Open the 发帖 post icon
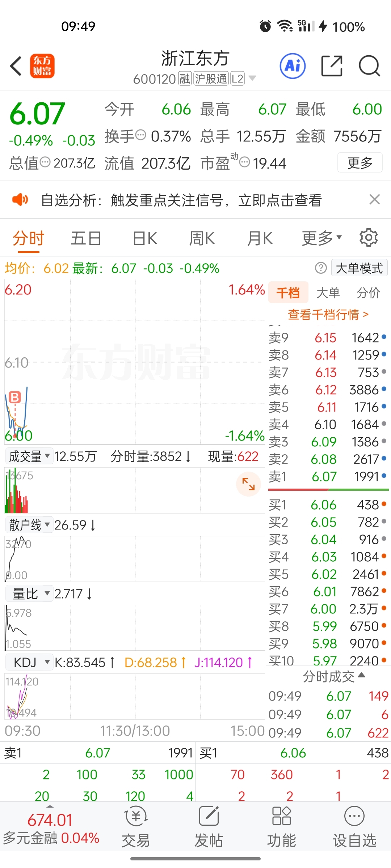This screenshot has height=868, width=391. point(209,827)
